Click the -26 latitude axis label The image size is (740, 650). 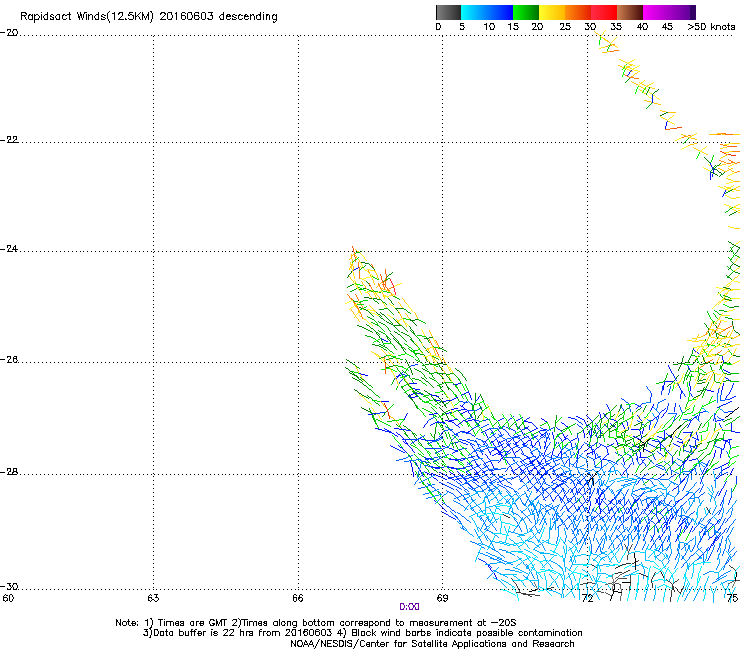9,360
